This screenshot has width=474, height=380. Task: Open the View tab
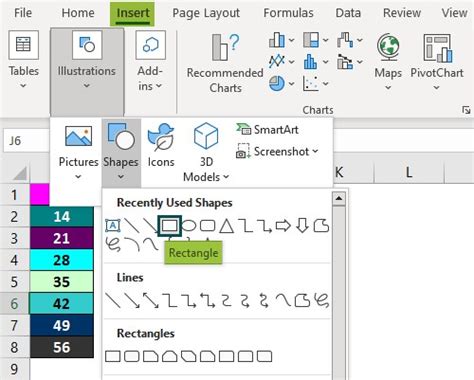[x=454, y=13]
